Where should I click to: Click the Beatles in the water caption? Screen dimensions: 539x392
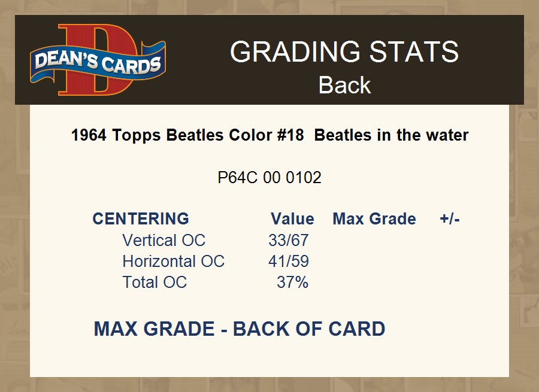tap(391, 135)
